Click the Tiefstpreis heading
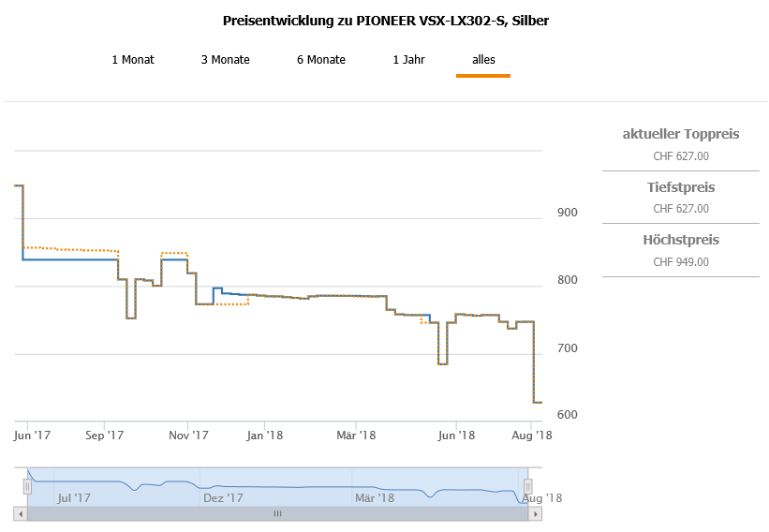This screenshot has width=769, height=532. click(x=681, y=187)
